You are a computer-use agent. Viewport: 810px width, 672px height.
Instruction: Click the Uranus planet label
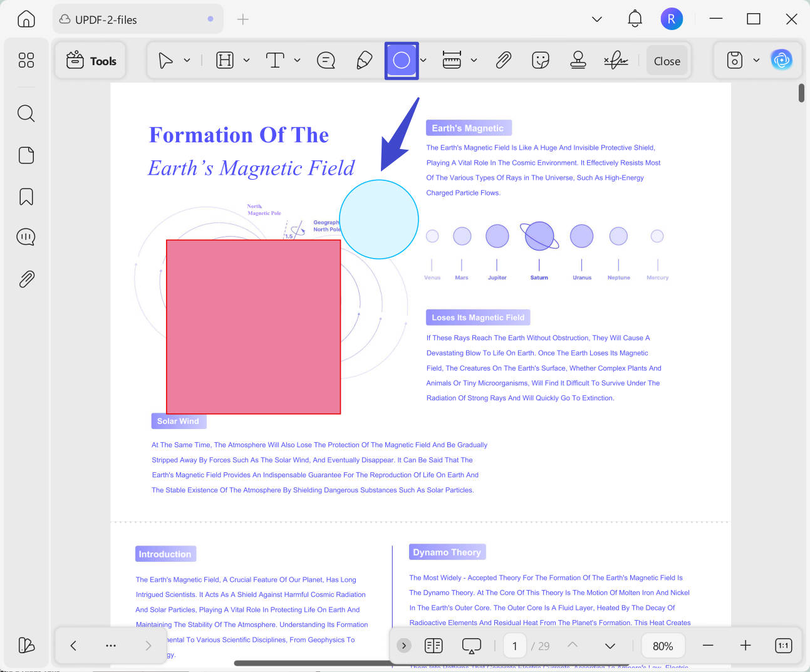point(582,277)
